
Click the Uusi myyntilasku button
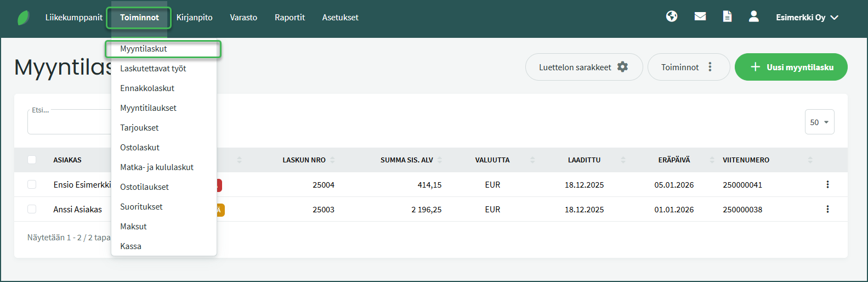791,67
